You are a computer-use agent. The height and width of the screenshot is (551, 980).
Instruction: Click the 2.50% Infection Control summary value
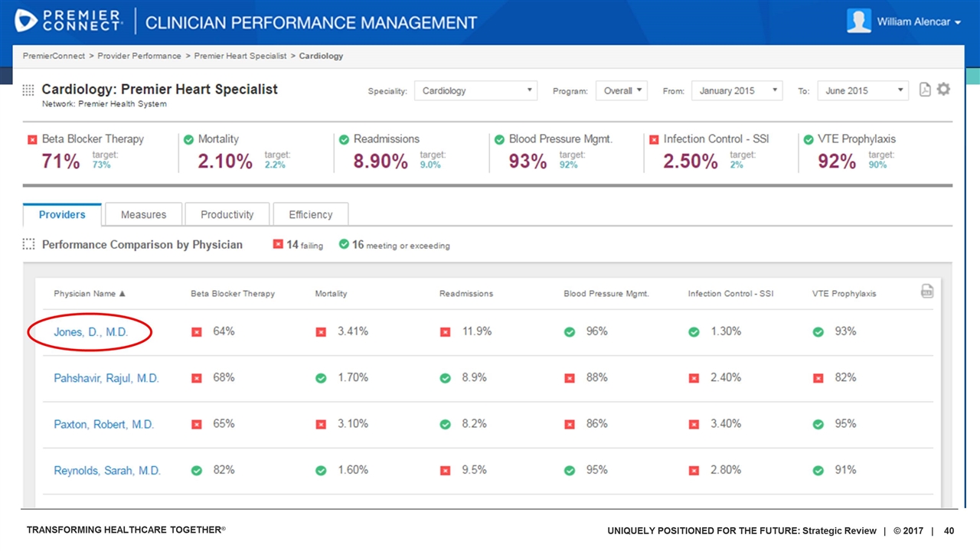coord(691,161)
